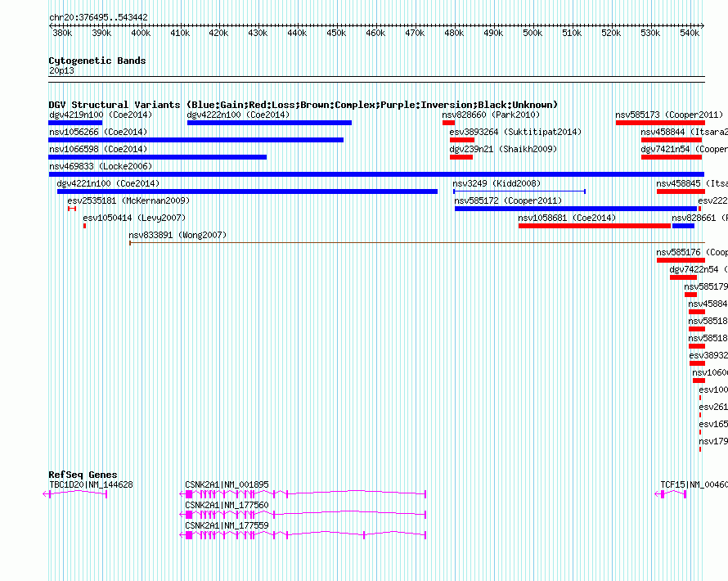Click the esv222 variant label

coord(712,200)
